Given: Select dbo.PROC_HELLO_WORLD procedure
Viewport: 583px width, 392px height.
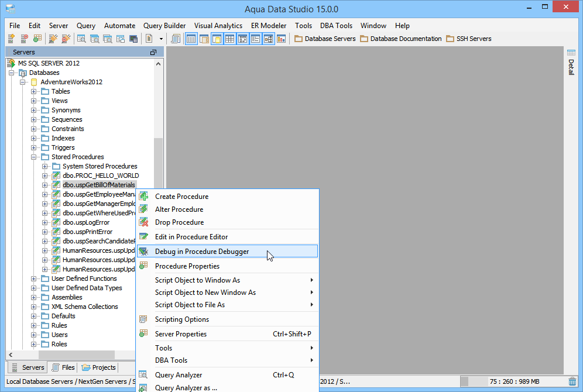Looking at the screenshot, I should click(x=101, y=176).
